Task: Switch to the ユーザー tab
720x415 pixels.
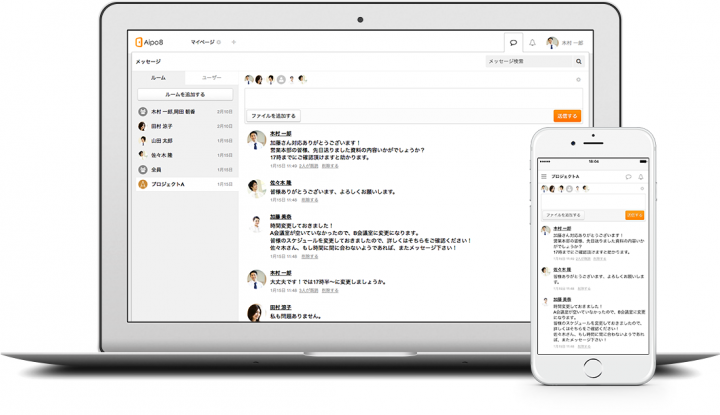Action: coord(212,78)
